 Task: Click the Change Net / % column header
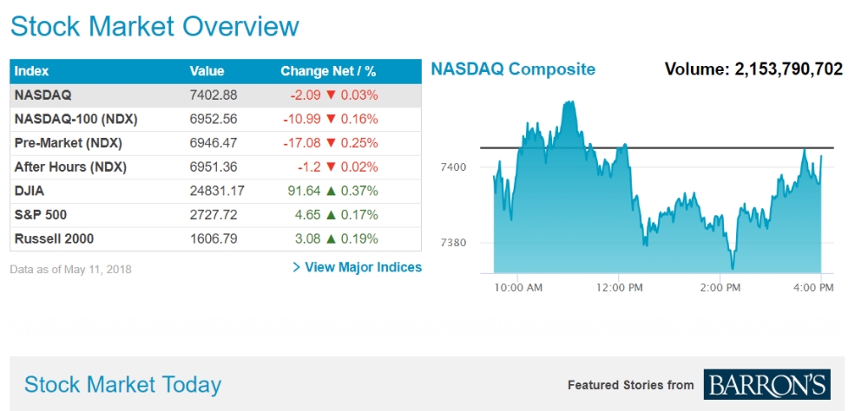click(x=328, y=71)
